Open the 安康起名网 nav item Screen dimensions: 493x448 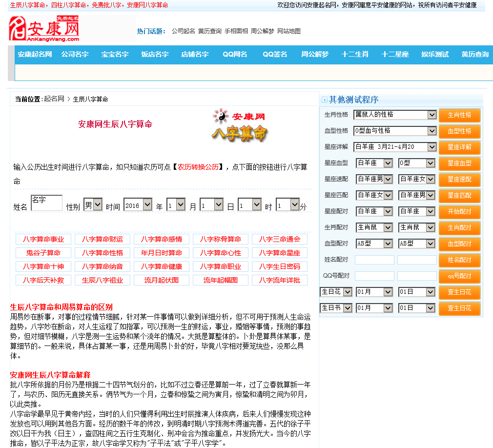[35, 54]
